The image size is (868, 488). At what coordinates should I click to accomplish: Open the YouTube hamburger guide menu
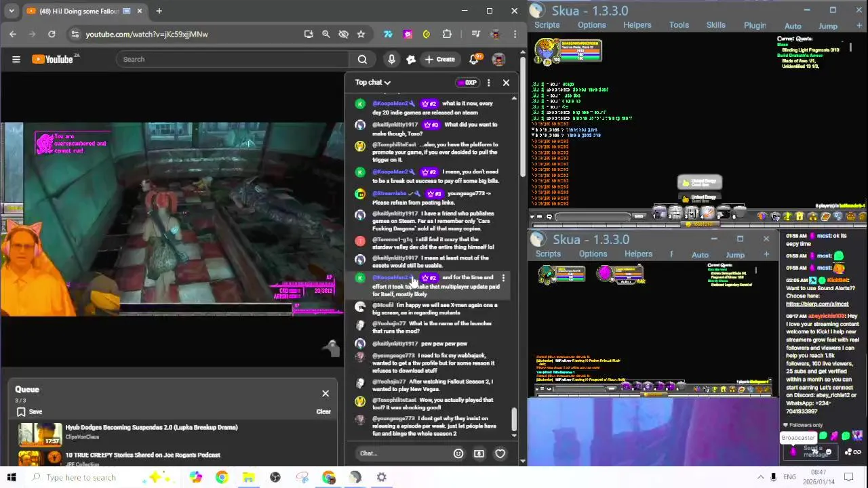16,60
